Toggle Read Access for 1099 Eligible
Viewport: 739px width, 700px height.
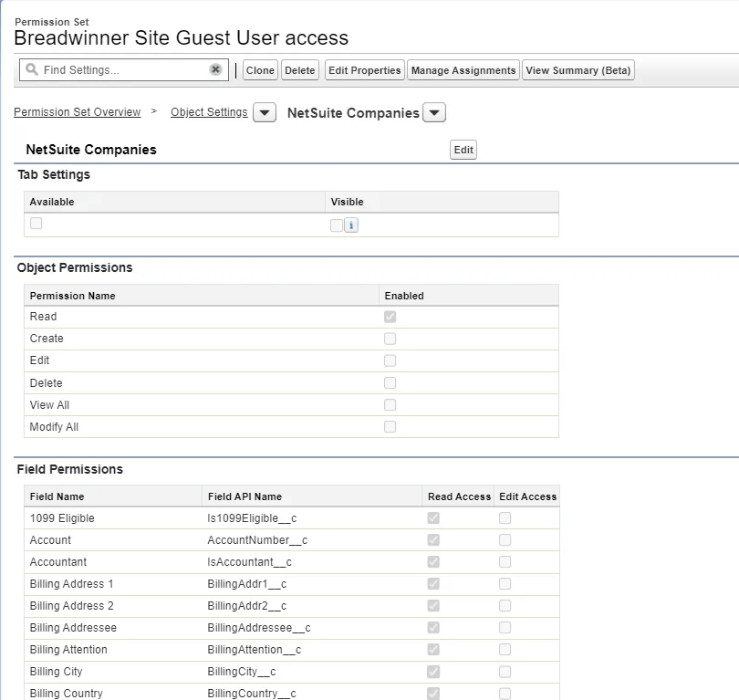pos(433,518)
